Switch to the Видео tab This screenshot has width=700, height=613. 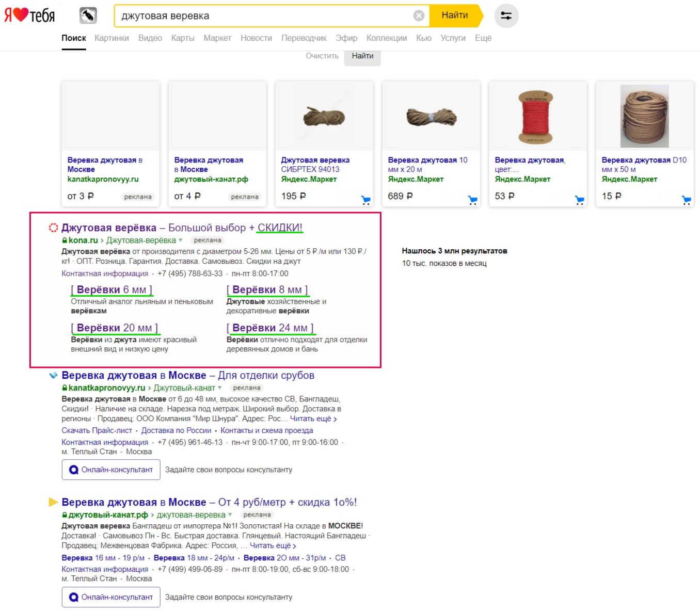click(150, 38)
